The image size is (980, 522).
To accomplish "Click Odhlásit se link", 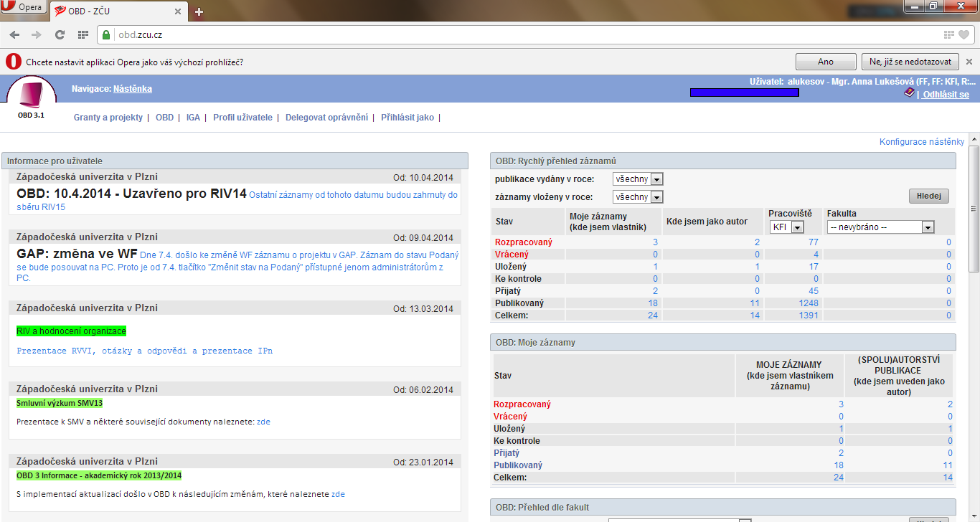I will (x=946, y=95).
